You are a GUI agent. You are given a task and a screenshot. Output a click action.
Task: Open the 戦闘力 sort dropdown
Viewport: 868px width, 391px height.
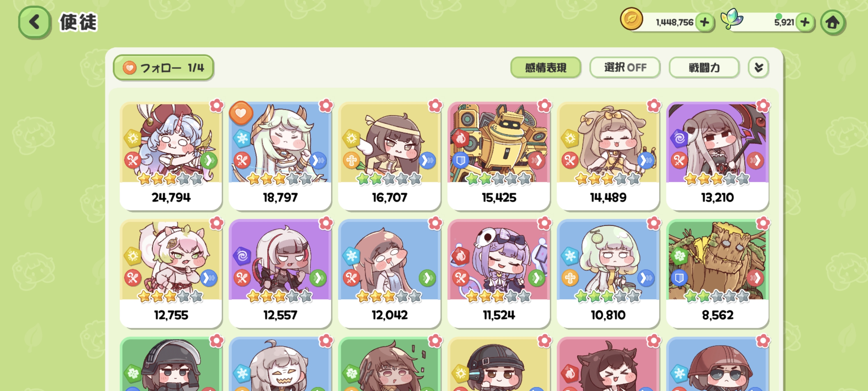click(704, 68)
